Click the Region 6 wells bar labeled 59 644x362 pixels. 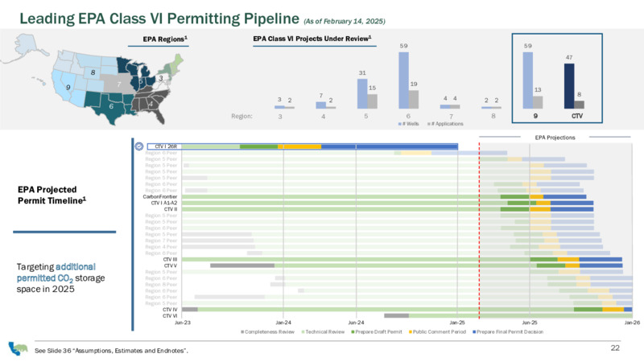404,80
